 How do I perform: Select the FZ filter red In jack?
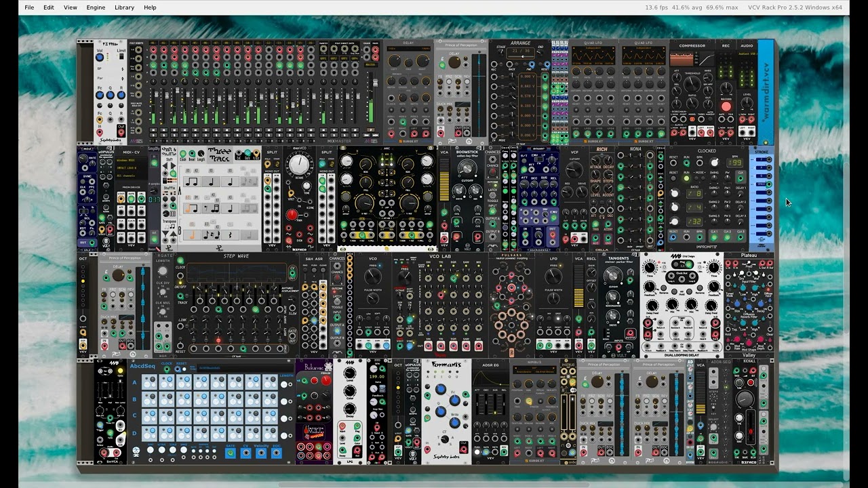click(100, 133)
